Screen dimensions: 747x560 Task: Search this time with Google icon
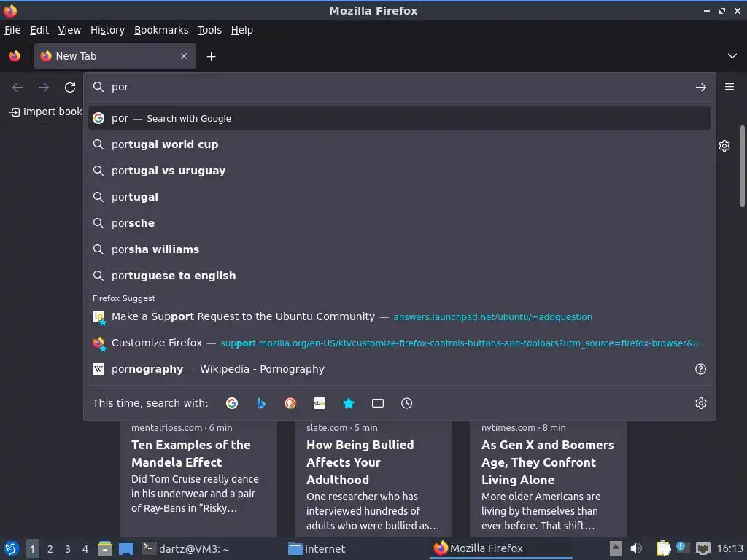click(x=232, y=403)
